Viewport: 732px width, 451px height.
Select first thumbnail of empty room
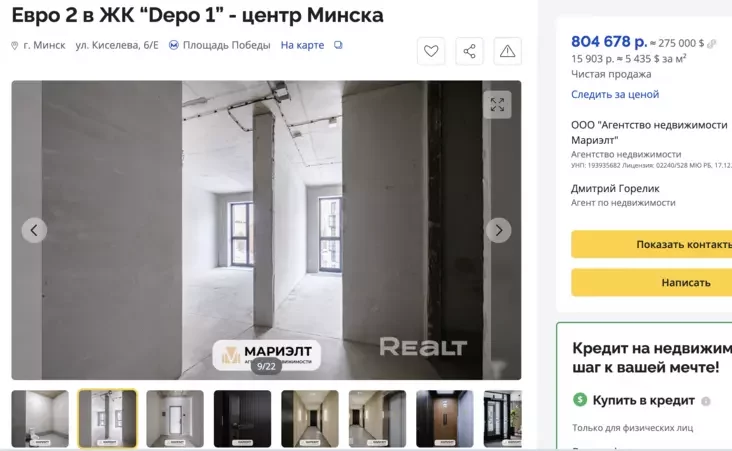tap(40, 419)
